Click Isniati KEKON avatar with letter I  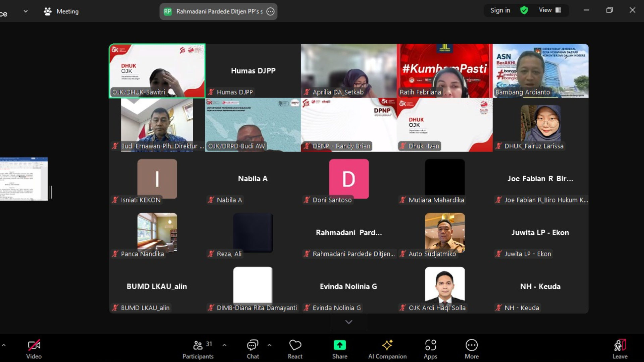[157, 179]
